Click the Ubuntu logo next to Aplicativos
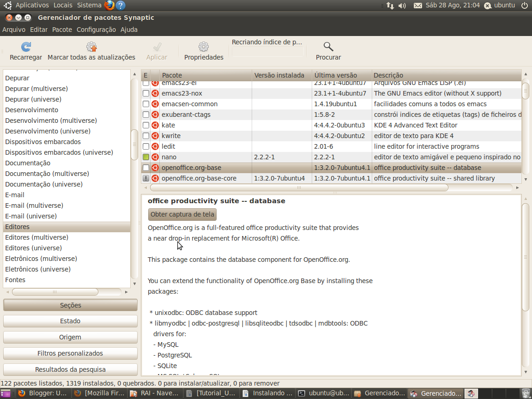The height and width of the screenshot is (399, 532). point(7,5)
